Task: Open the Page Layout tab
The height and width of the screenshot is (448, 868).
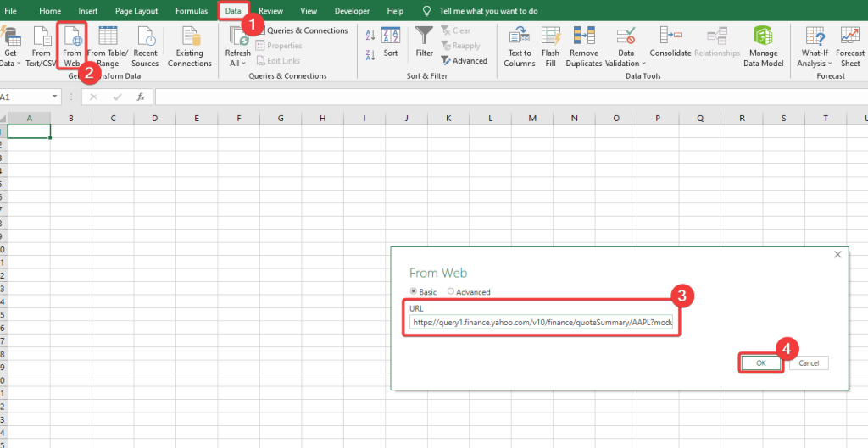Action: (136, 11)
